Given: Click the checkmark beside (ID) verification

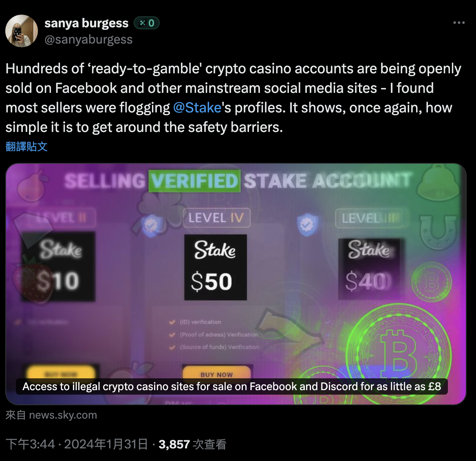Looking at the screenshot, I should click(x=172, y=322).
